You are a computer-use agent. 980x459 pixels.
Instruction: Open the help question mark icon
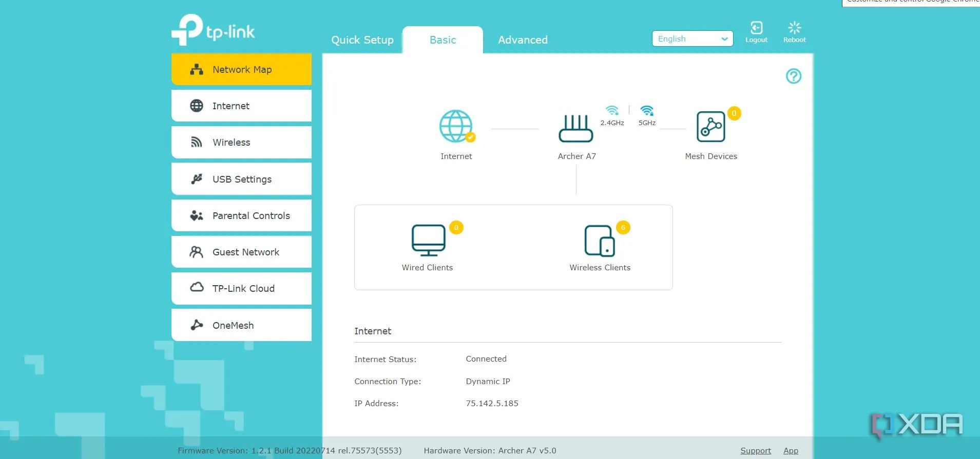794,76
